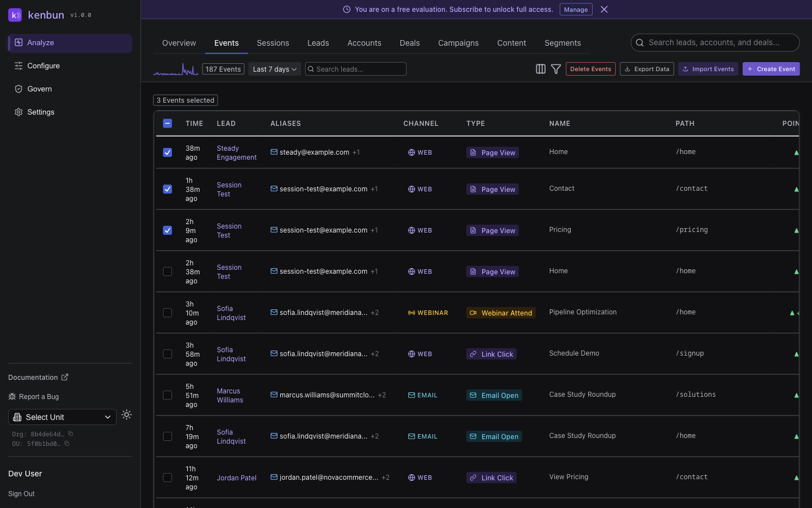The image size is (812, 508).
Task: Uncheck the 1h 38m ago event checkbox
Action: pos(167,189)
